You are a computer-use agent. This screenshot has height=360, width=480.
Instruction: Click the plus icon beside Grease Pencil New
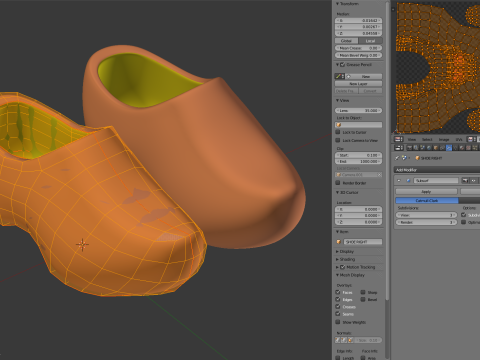coord(348,76)
